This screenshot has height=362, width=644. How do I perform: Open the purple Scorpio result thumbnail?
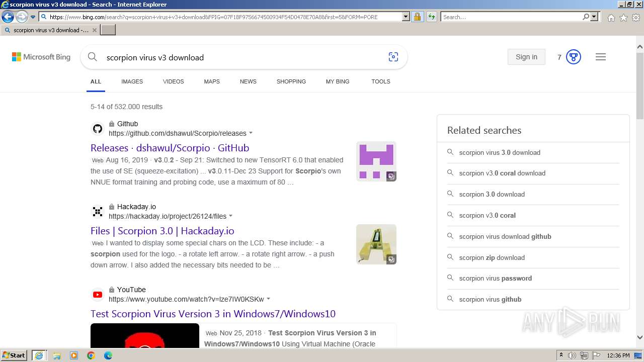(x=376, y=161)
